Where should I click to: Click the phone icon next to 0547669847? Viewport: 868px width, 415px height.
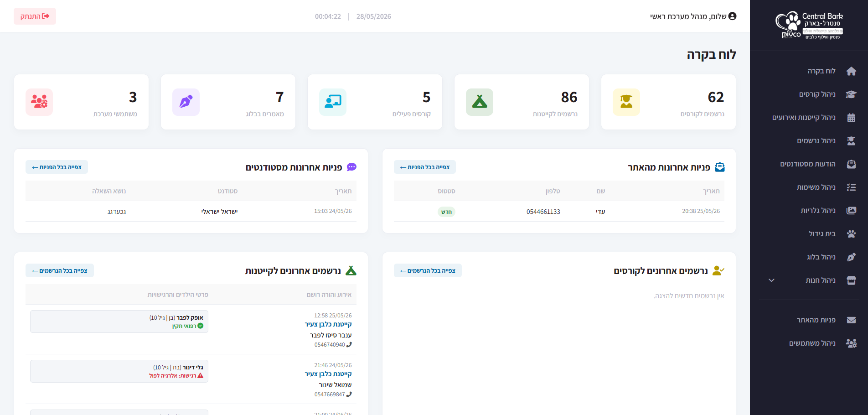pyautogui.click(x=349, y=394)
